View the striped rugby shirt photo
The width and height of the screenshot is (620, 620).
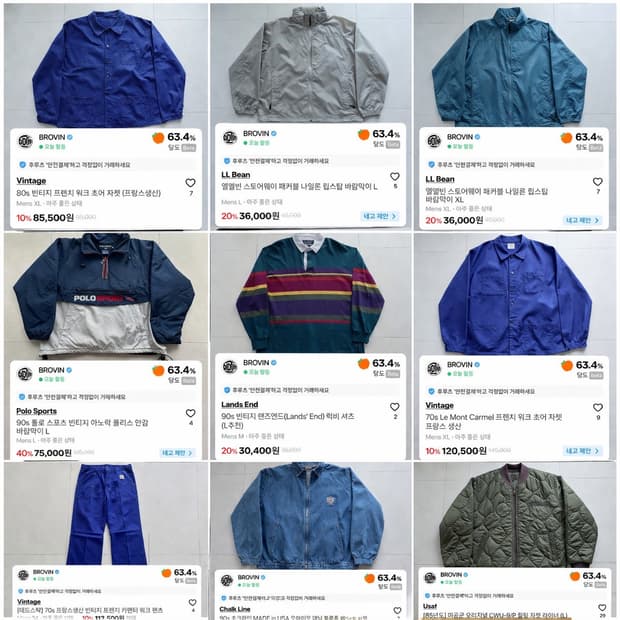point(311,293)
